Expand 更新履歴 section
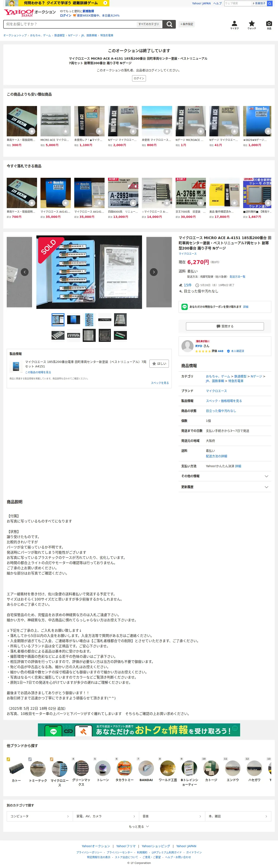Viewport: 278px width, 868px height. [x=225, y=487]
